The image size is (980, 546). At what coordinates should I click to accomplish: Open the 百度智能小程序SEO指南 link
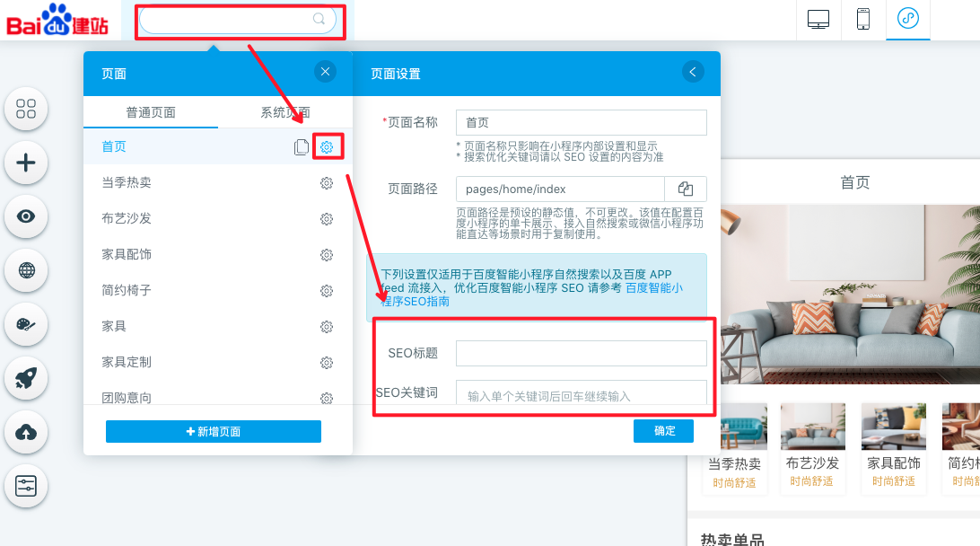click(x=653, y=288)
